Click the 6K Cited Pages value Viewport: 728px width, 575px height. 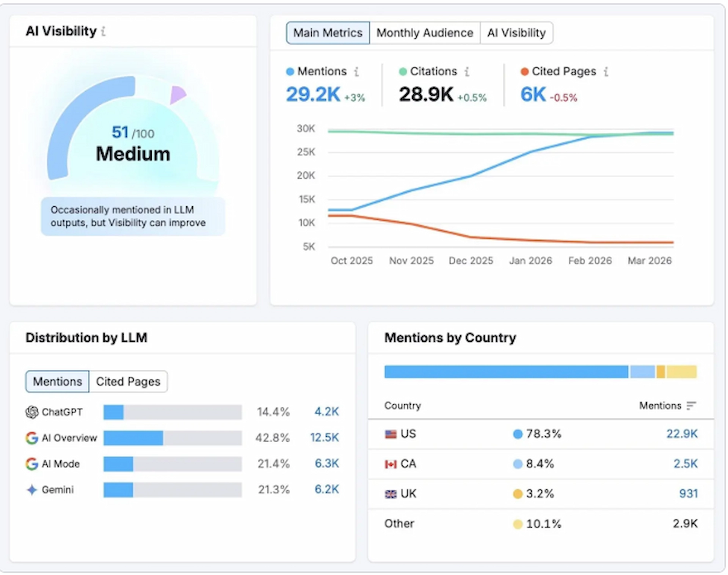(533, 94)
